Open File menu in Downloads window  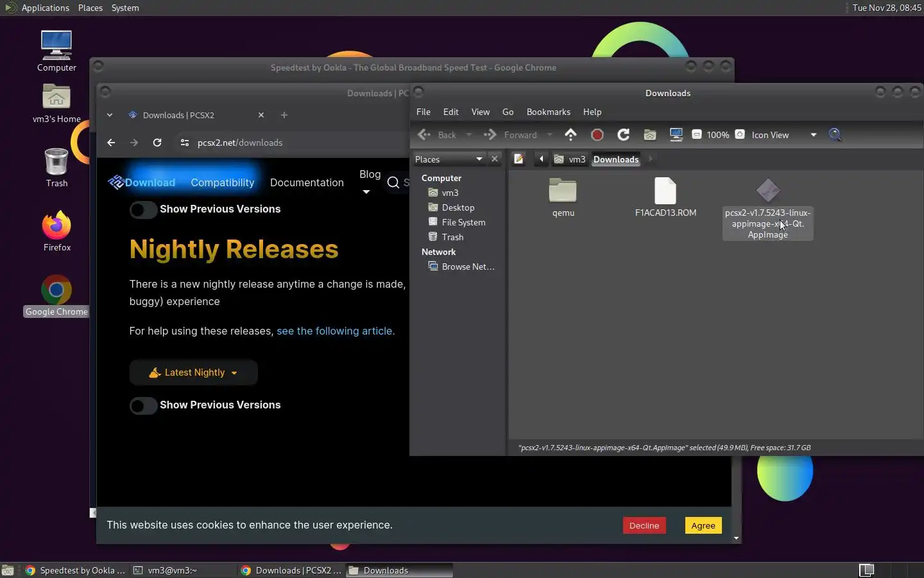[x=424, y=112]
